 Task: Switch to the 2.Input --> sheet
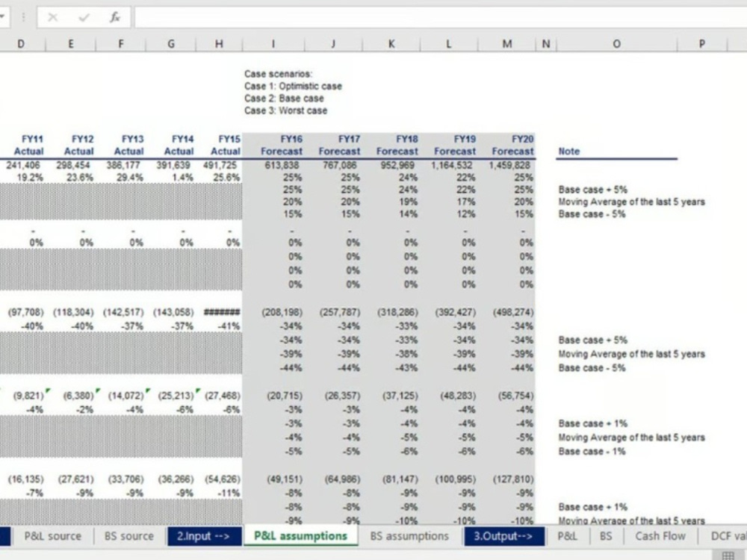(x=203, y=536)
